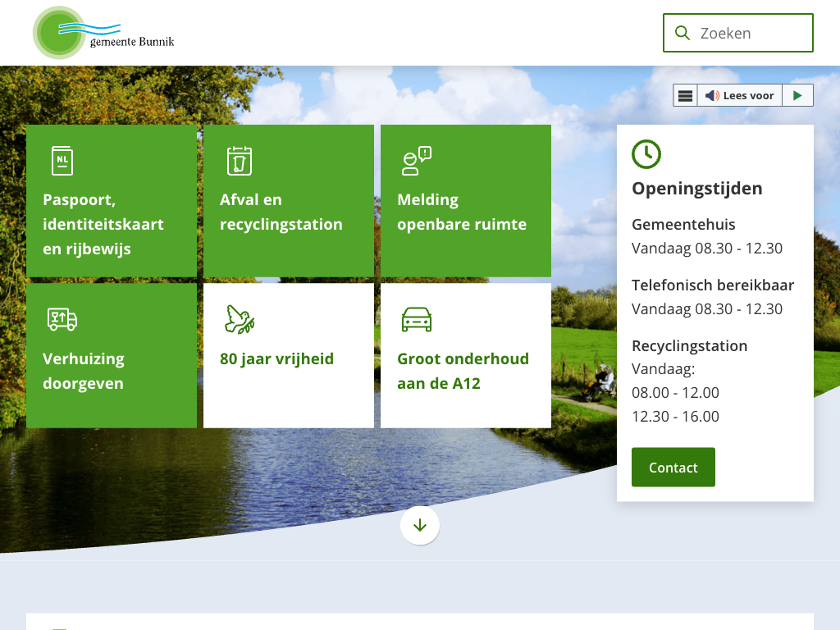Open Paspoort, identiteitskaart en rijbewijs
Viewport: 840px width, 630px height.
pos(103,224)
